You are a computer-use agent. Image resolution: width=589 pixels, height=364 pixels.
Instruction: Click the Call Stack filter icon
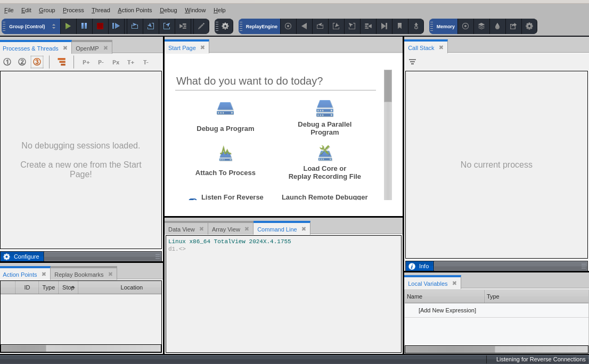pos(412,62)
